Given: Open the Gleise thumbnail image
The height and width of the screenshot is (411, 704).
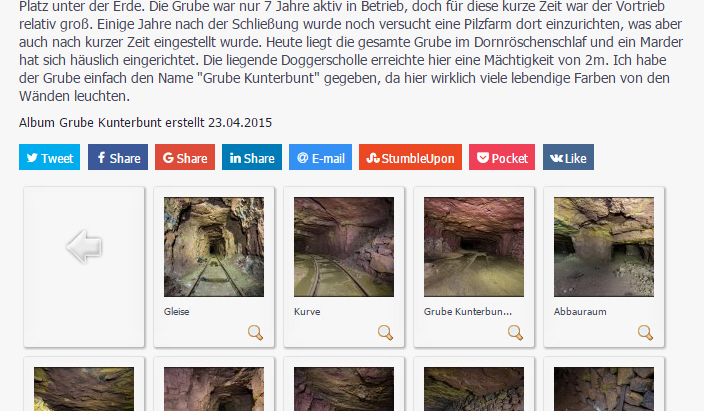Looking at the screenshot, I should click(214, 247).
